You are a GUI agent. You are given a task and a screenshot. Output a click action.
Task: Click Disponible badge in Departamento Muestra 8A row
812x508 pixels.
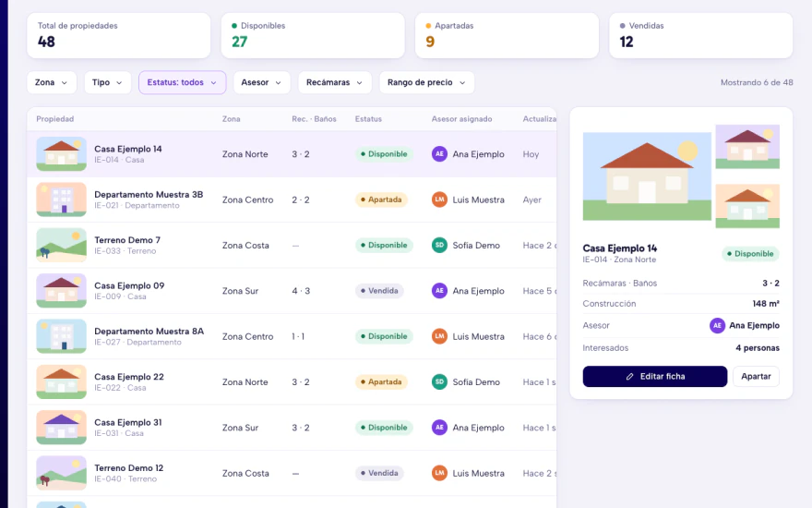(x=384, y=336)
